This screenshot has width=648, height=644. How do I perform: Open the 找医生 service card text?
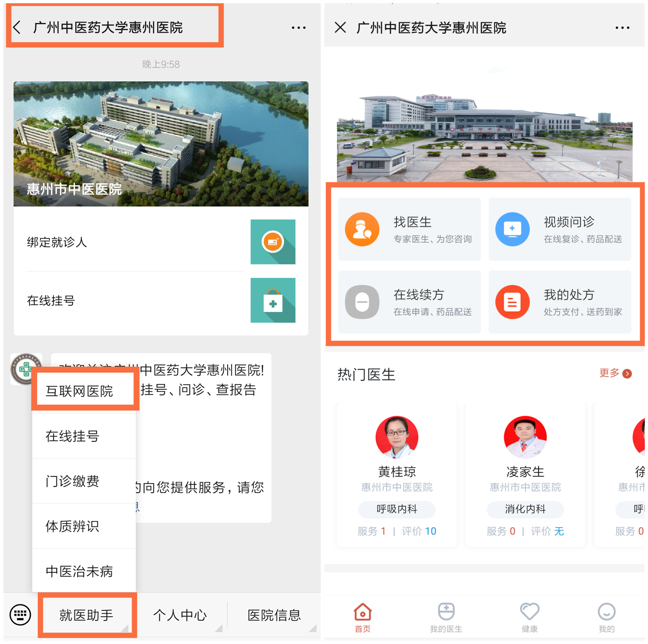click(x=412, y=222)
